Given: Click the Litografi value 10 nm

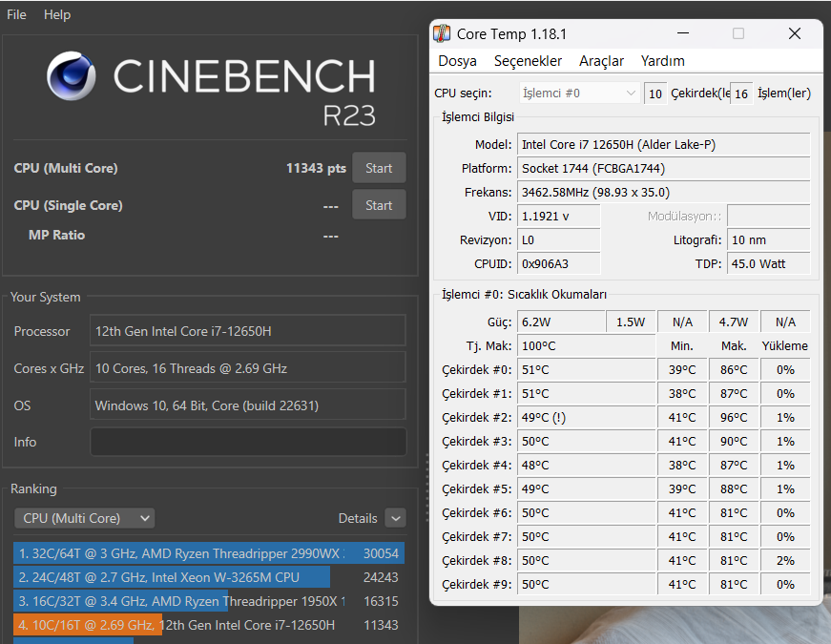Looking at the screenshot, I should click(768, 239).
